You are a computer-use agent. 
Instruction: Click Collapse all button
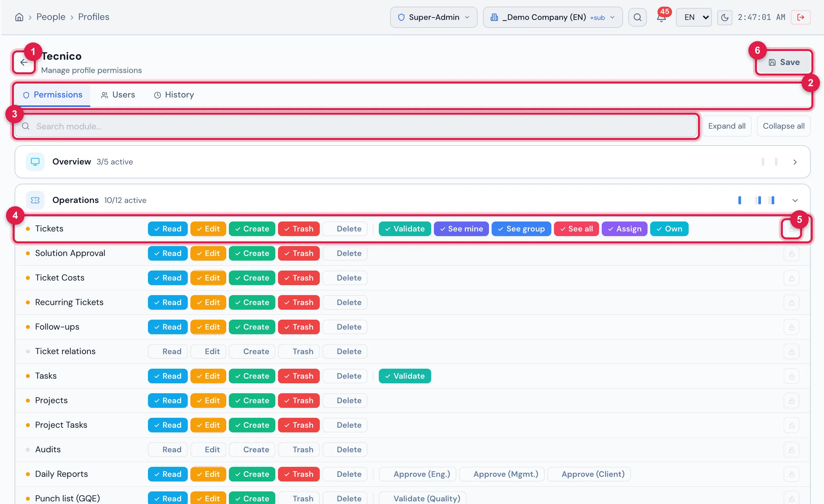click(784, 126)
